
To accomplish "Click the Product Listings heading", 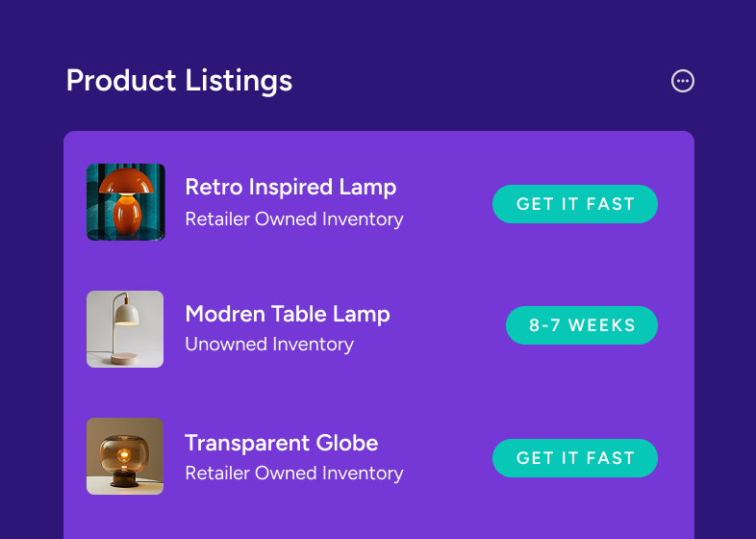I will coord(179,81).
